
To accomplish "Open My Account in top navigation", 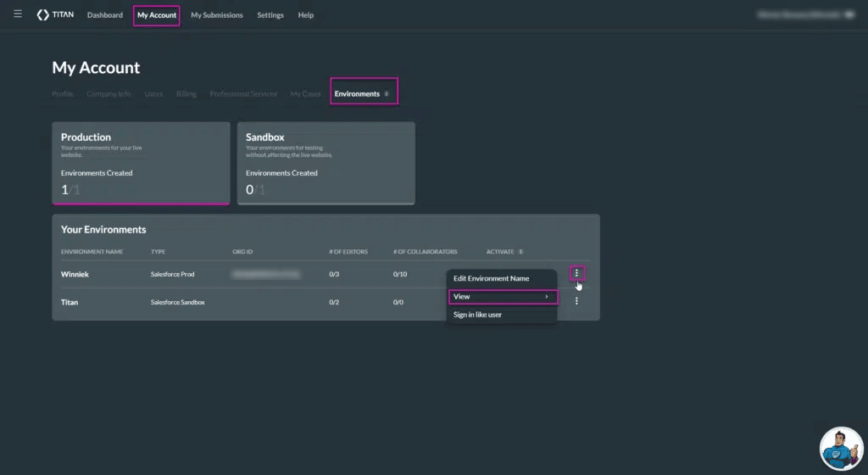I will coord(157,15).
